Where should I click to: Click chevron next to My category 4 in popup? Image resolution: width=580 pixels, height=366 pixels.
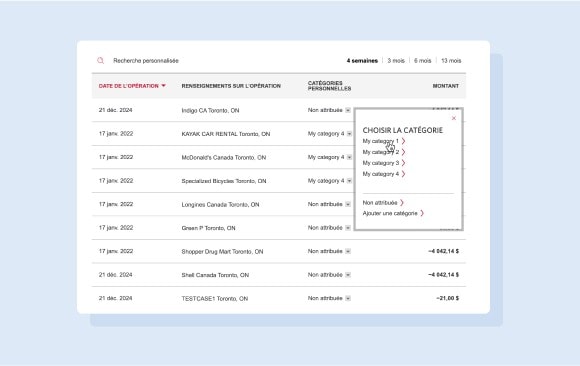point(403,174)
